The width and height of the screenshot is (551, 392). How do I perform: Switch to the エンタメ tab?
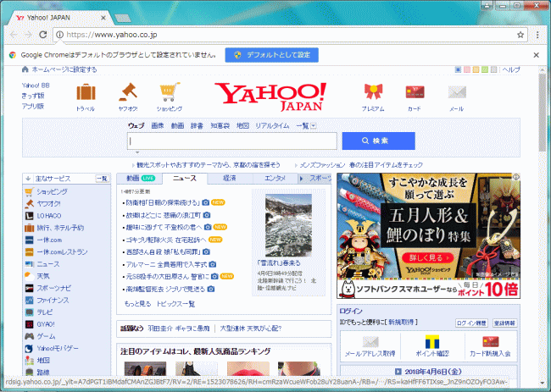coord(275,179)
